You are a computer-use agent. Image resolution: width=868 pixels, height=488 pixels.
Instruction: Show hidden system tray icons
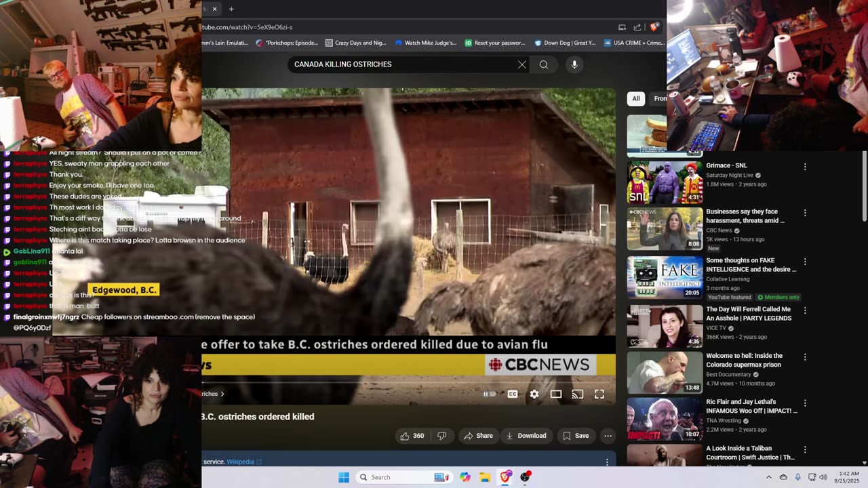pyautogui.click(x=768, y=477)
